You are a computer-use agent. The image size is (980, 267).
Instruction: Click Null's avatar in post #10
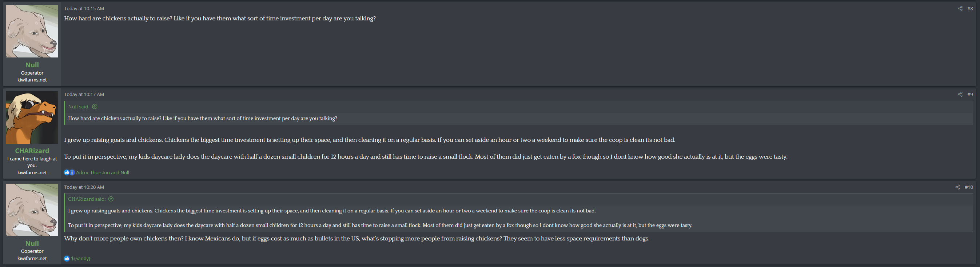(32, 210)
